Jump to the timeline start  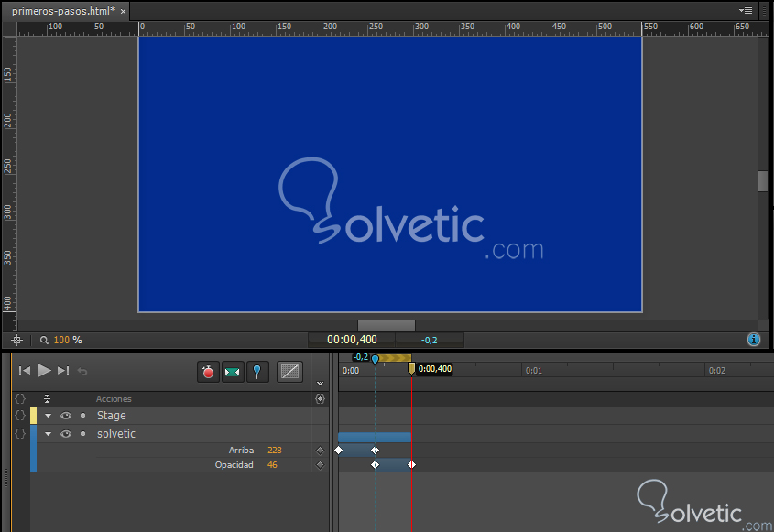(x=25, y=371)
